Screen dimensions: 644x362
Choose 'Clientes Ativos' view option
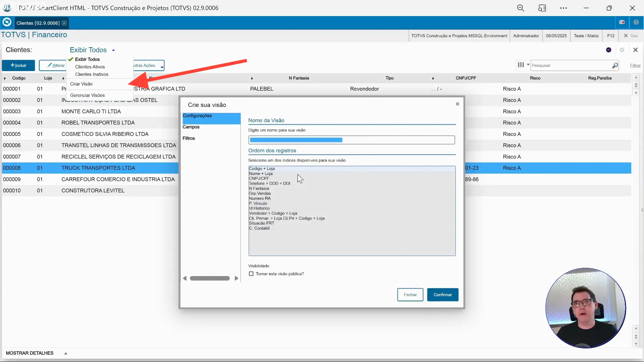pyautogui.click(x=90, y=67)
